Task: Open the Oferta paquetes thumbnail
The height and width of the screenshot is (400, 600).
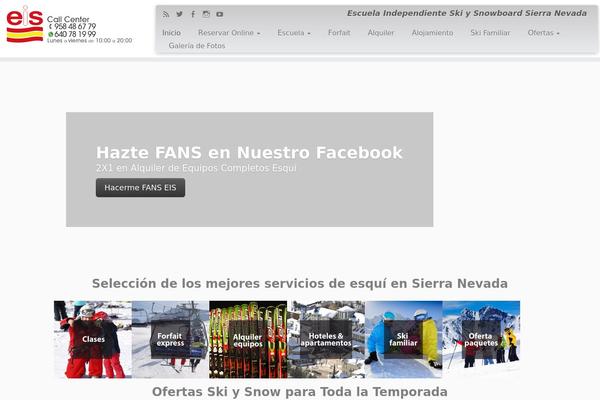Action: 481,339
